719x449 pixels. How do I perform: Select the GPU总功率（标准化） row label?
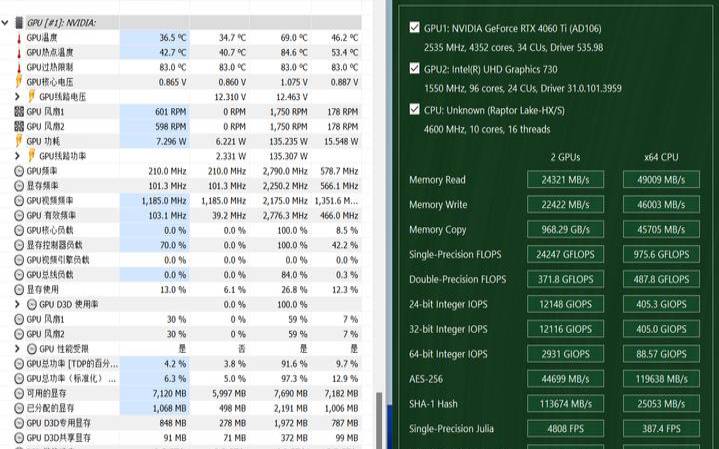coord(72,379)
